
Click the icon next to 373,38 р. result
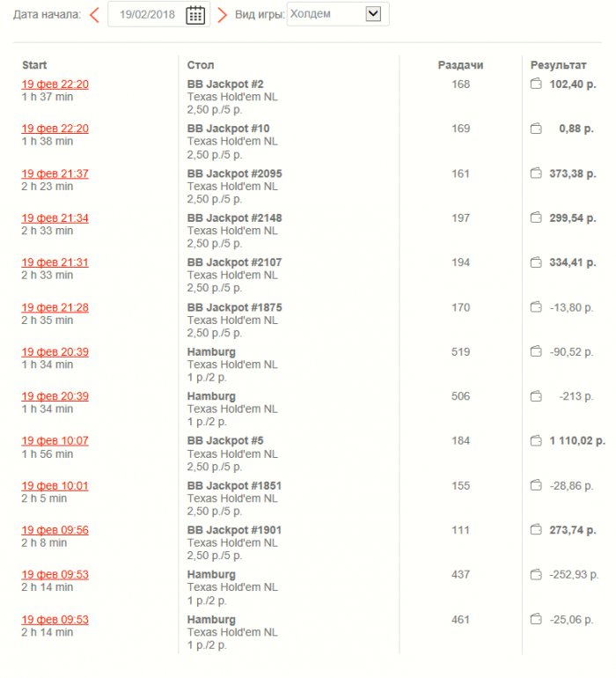(x=535, y=173)
